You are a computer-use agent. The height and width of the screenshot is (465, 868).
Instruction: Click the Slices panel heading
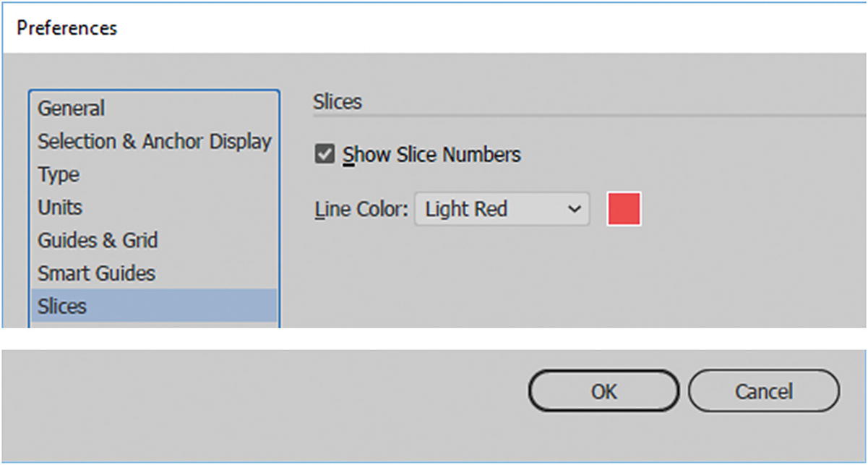(338, 102)
